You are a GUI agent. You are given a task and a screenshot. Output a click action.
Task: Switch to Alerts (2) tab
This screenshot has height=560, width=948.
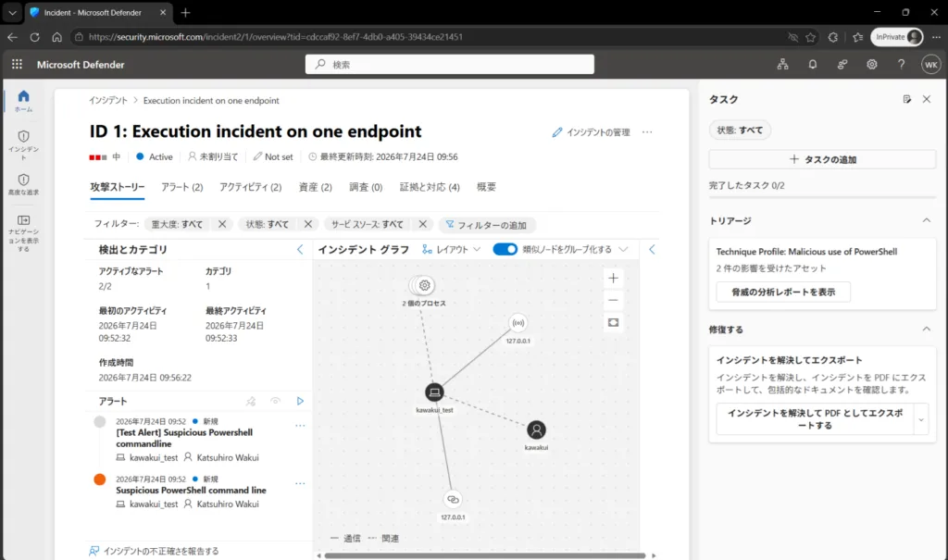coord(182,188)
